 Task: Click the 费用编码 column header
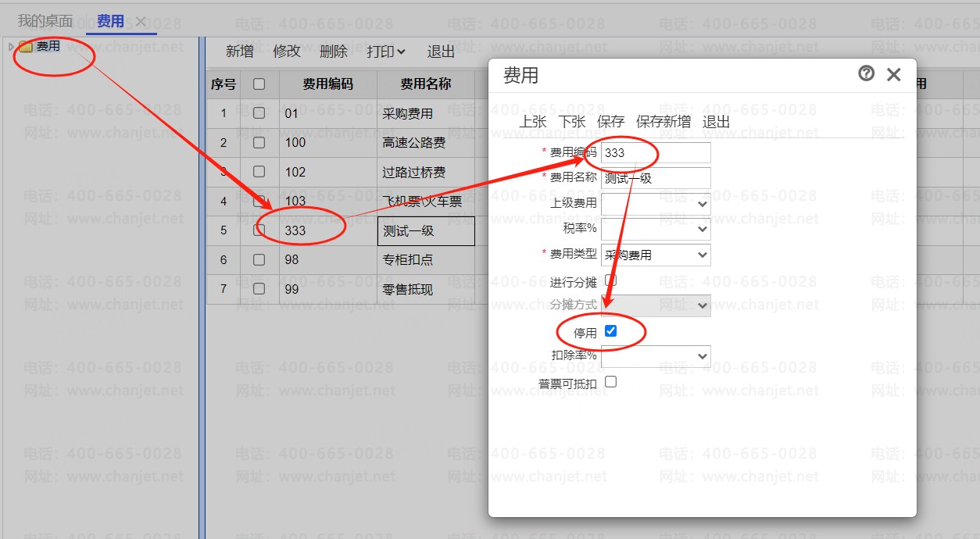(x=328, y=84)
